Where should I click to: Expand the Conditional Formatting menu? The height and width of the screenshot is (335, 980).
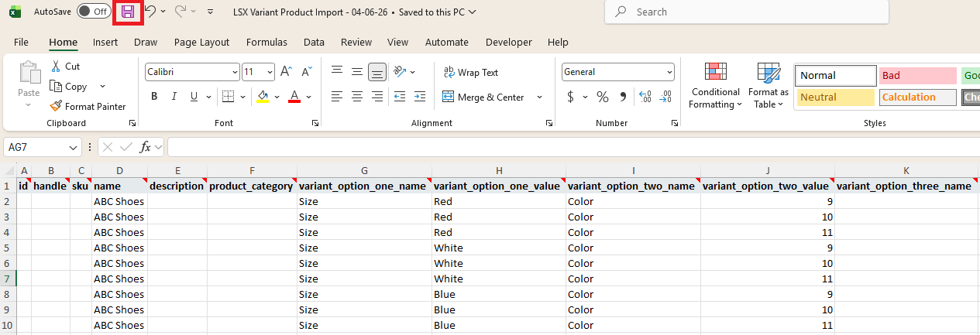(715, 85)
